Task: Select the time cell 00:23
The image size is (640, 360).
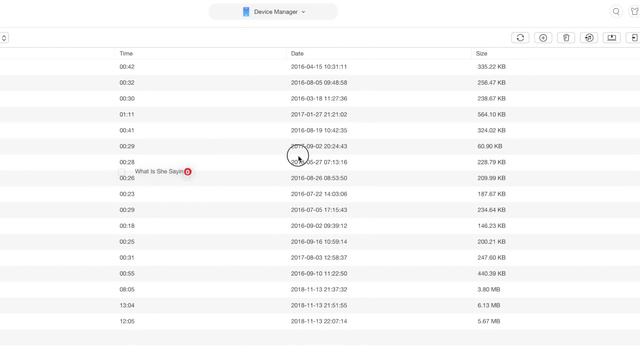Action: coord(127,194)
